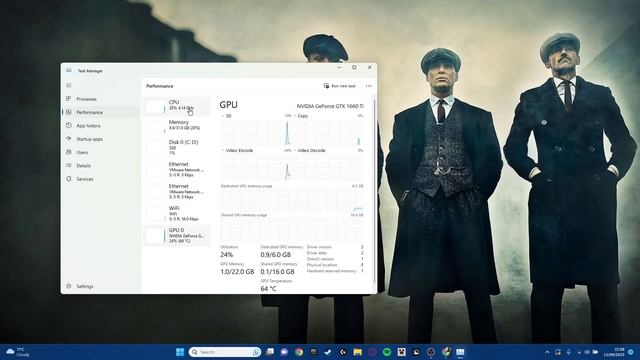Click the 1.0/22.0 GB GPU memory value
The height and width of the screenshot is (360, 640).
pyautogui.click(x=237, y=271)
